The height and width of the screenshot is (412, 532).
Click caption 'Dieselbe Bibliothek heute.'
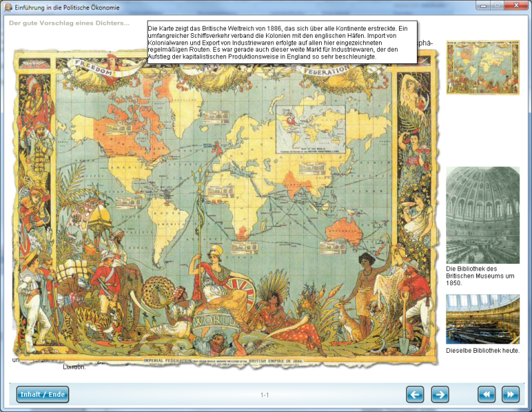(483, 351)
